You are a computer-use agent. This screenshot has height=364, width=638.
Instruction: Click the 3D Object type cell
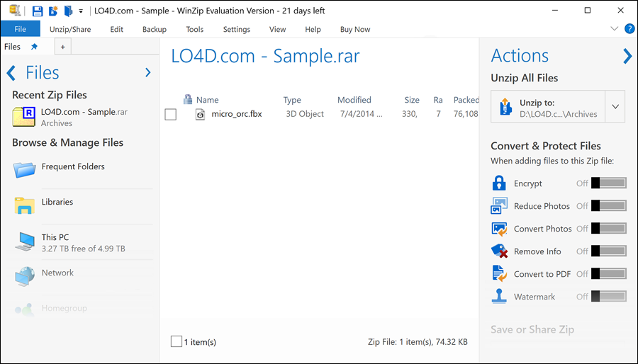(305, 114)
